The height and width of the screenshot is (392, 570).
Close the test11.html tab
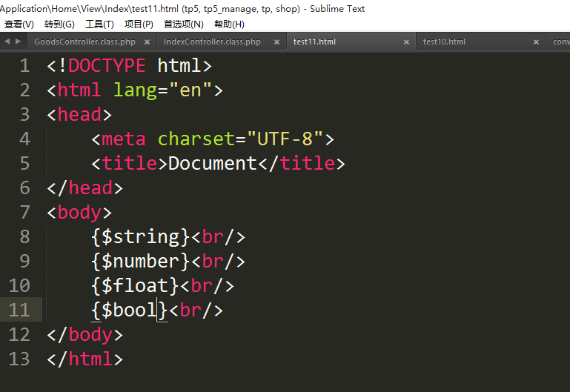[405, 42]
